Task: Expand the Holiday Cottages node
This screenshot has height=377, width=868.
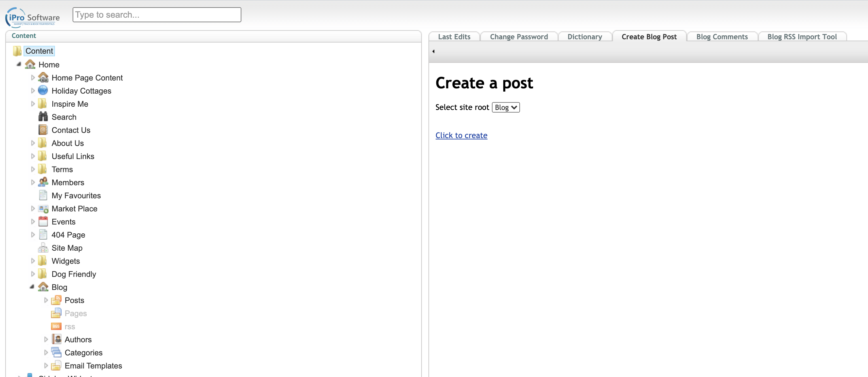Action: (x=33, y=91)
